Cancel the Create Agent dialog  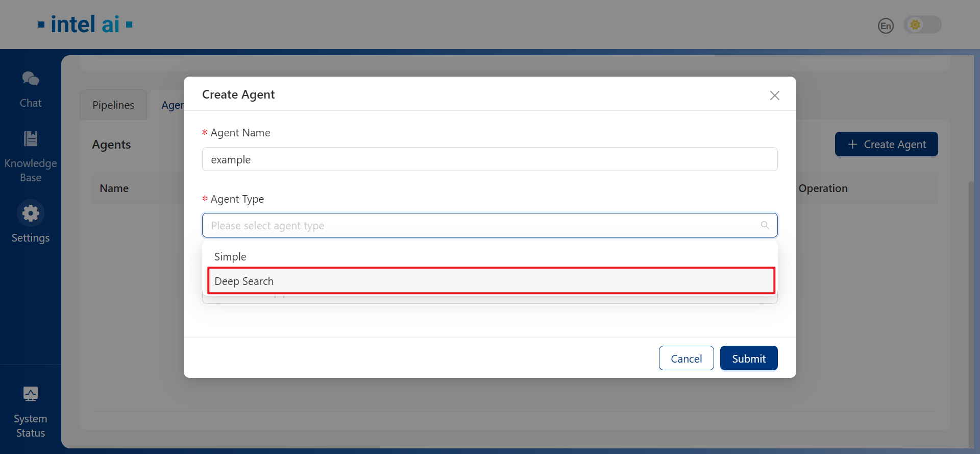coord(686,358)
